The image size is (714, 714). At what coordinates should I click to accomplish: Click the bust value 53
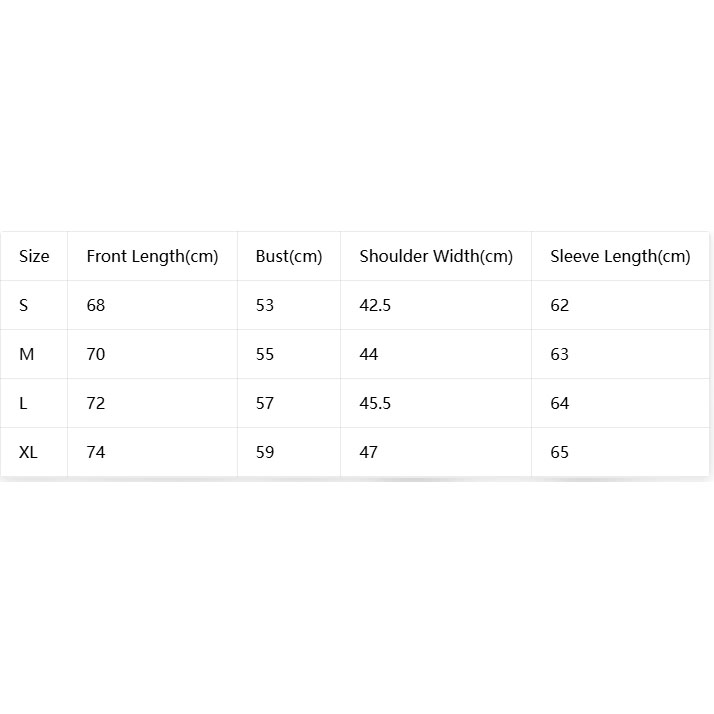[x=265, y=305]
